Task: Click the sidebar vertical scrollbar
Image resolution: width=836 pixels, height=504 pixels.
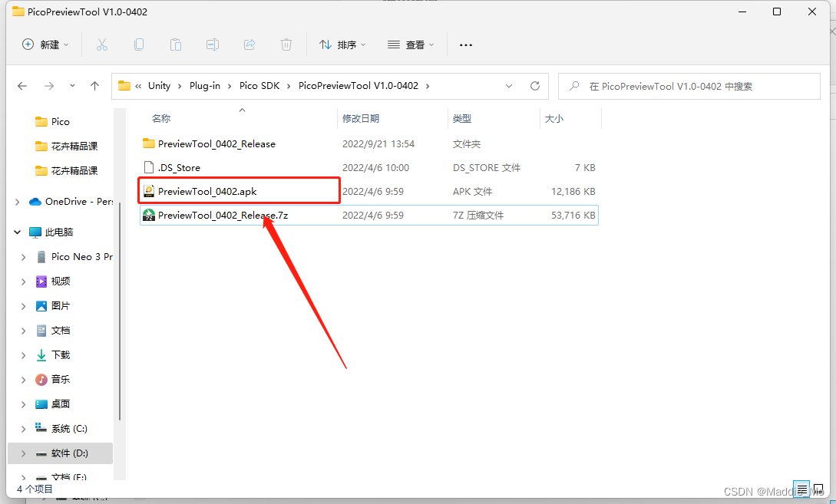Action: (x=120, y=311)
